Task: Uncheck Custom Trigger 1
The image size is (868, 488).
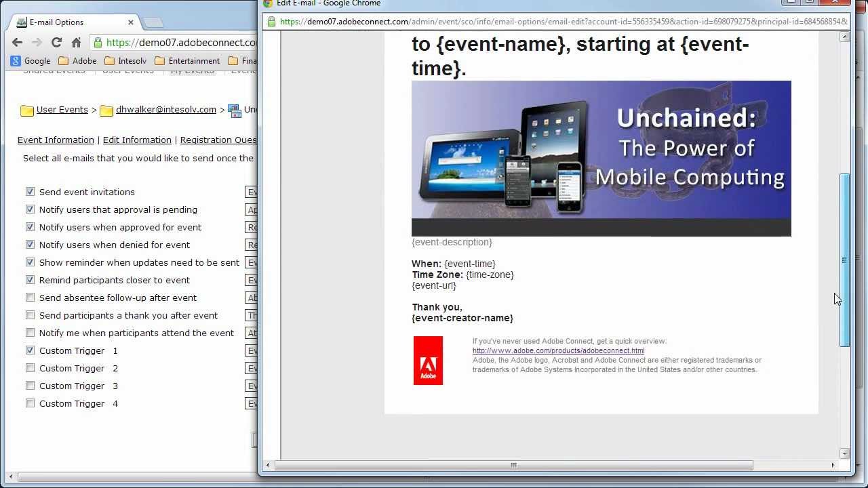Action: (30, 350)
